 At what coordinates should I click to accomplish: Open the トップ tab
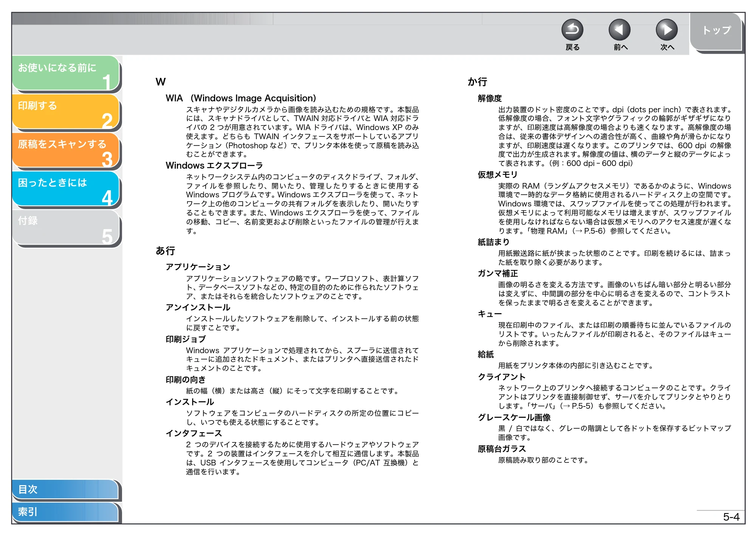tap(716, 31)
